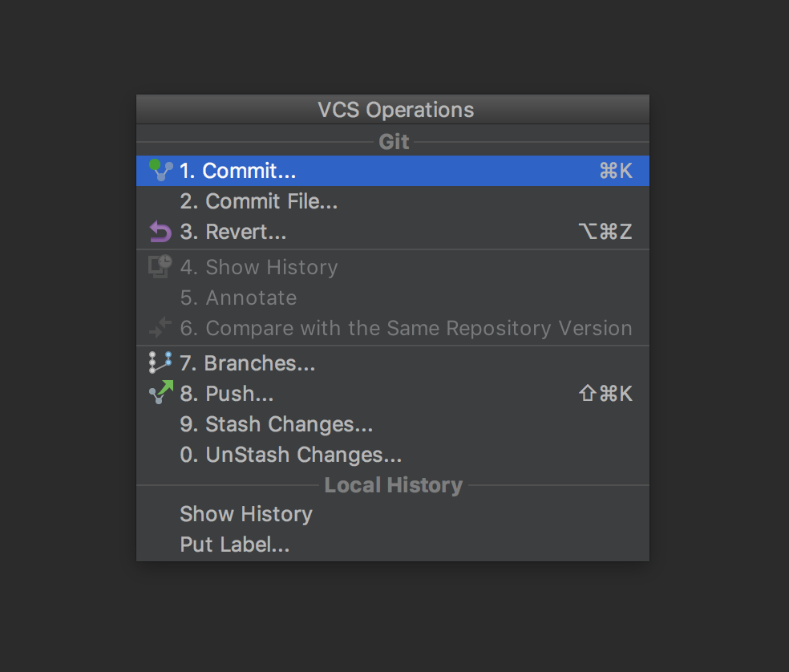Click the Show History clock icon
Image resolution: width=789 pixels, height=672 pixels.
160,266
